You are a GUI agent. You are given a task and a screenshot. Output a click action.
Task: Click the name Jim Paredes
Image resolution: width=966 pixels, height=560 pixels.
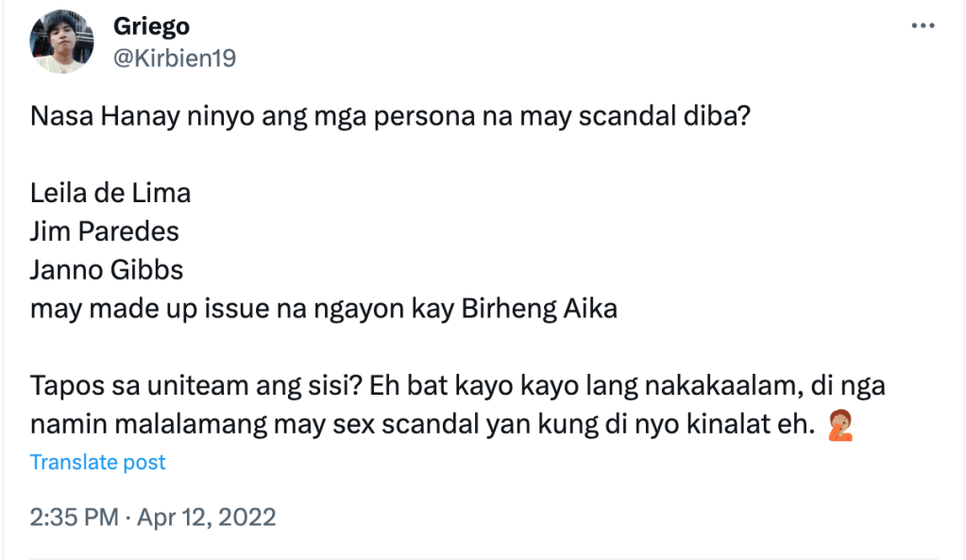pyautogui.click(x=105, y=231)
